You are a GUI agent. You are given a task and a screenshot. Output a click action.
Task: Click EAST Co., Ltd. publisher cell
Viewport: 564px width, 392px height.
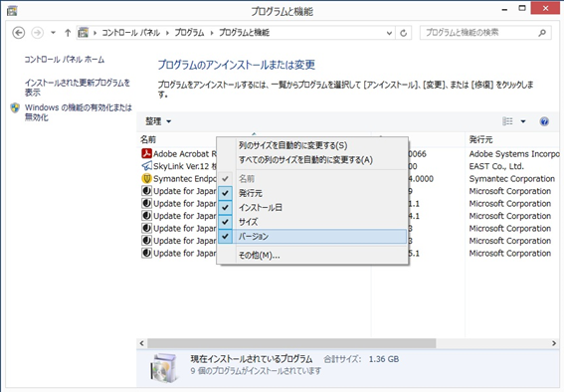click(496, 166)
